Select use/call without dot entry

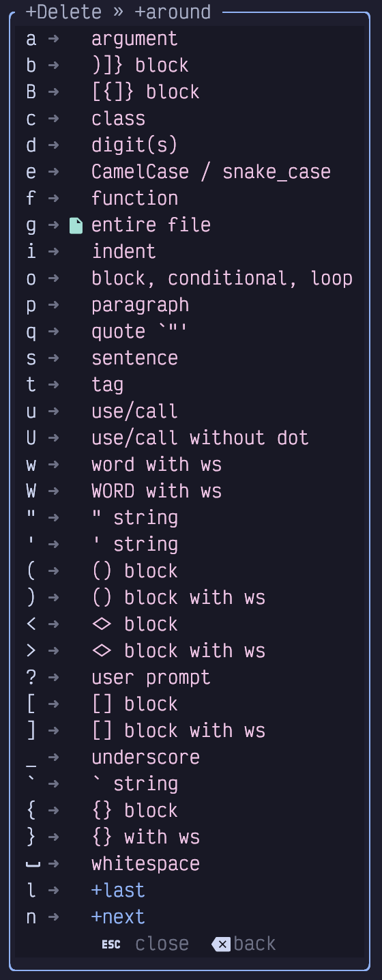click(x=200, y=438)
